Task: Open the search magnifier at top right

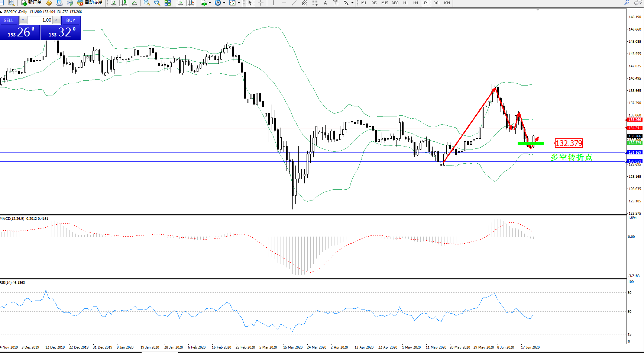Action: tap(627, 3)
